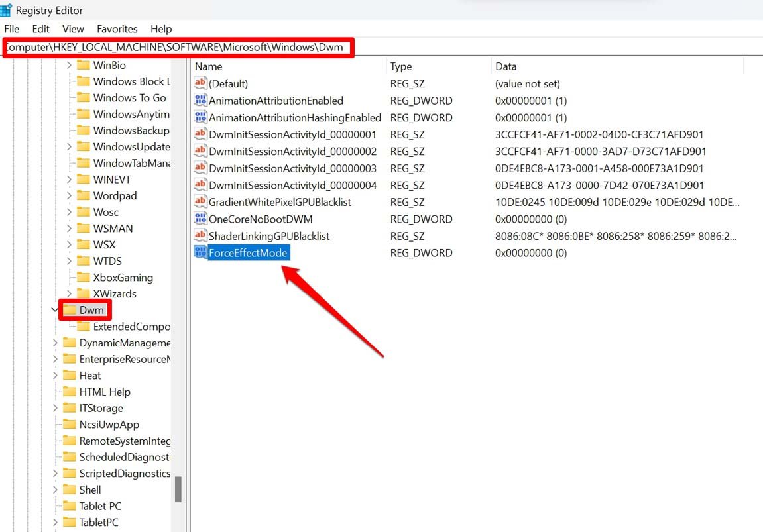Click the icon for ShaderLinkingGPUBlacklist value
763x532 pixels.
(201, 236)
